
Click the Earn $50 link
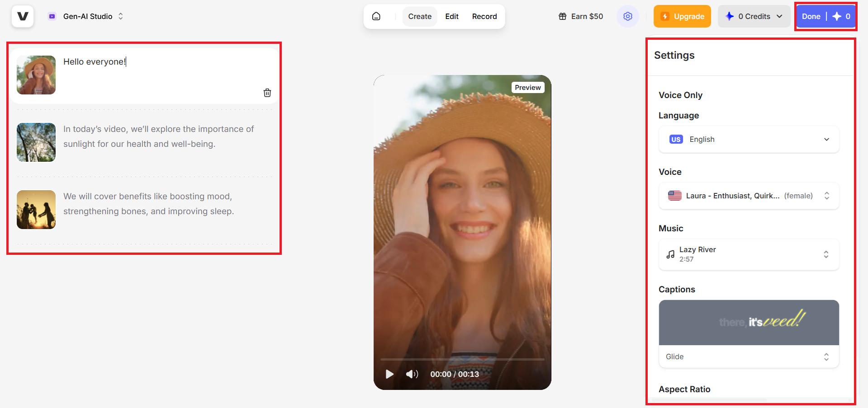(x=581, y=16)
